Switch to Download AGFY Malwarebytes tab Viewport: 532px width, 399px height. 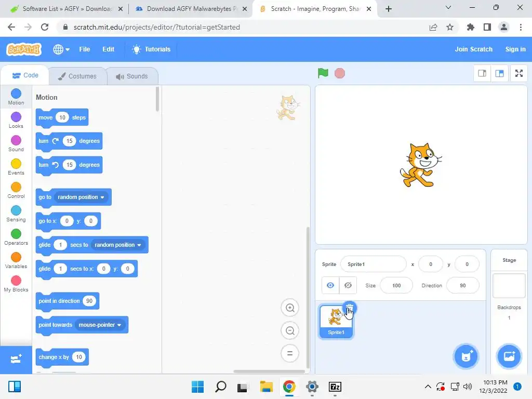[x=192, y=9]
